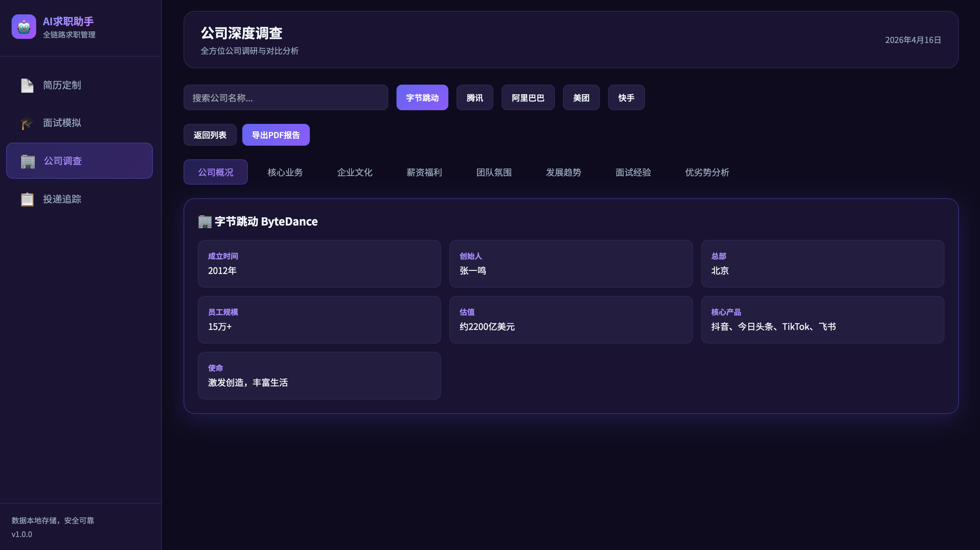Select the 腾讯 company chip

474,98
